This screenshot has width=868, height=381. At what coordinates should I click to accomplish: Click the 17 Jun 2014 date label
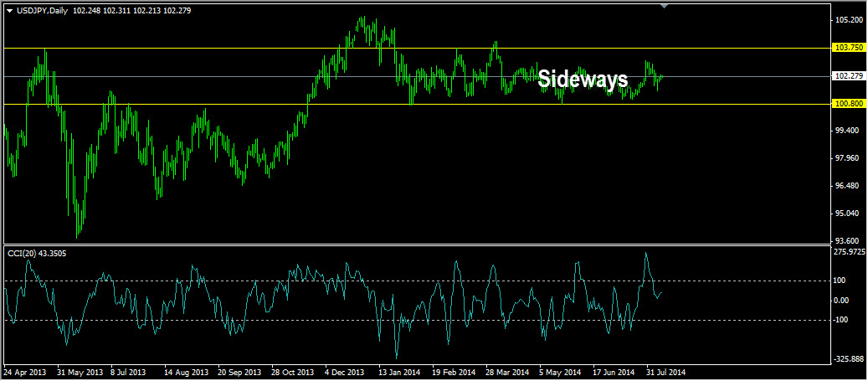coord(614,372)
